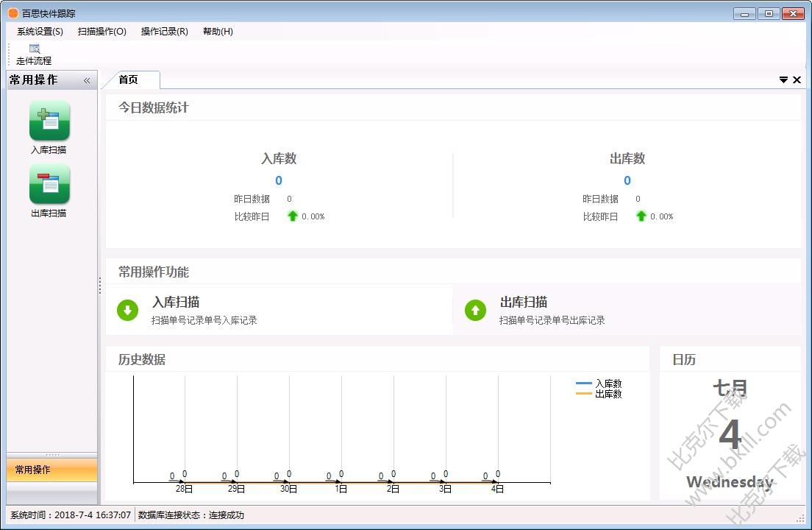Screen dimensions: 812x530
Task: Open the 帮助(H) menu
Action: pos(216,32)
